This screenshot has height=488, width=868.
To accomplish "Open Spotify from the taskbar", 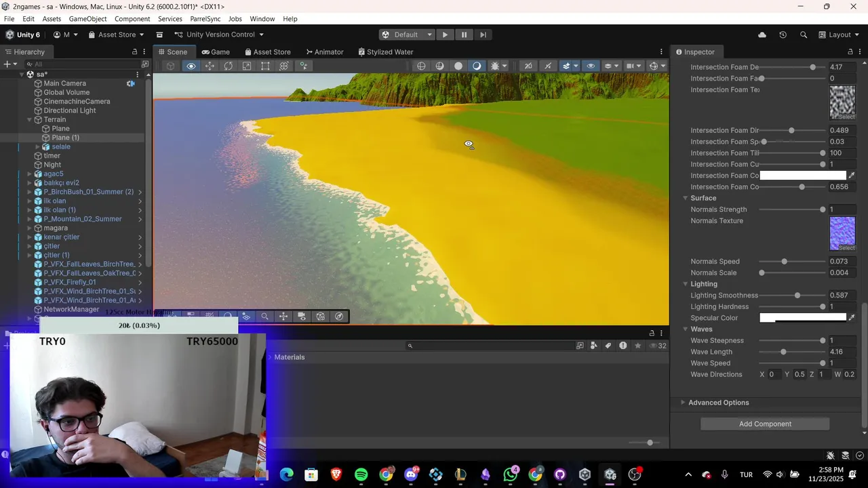I will coord(361,474).
